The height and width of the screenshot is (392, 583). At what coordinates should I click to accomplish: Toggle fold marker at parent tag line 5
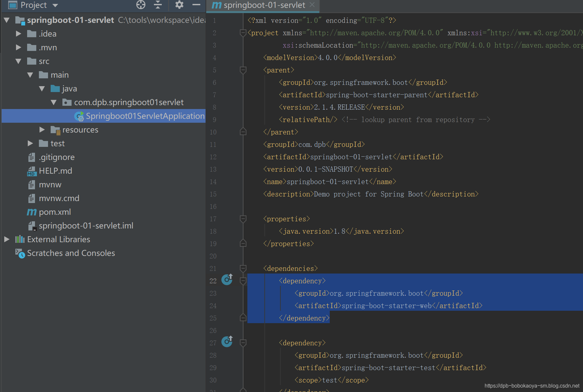coord(243,70)
